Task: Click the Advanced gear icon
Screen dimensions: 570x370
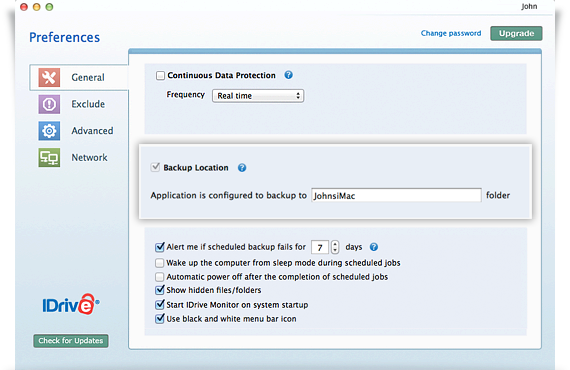Action: click(49, 130)
